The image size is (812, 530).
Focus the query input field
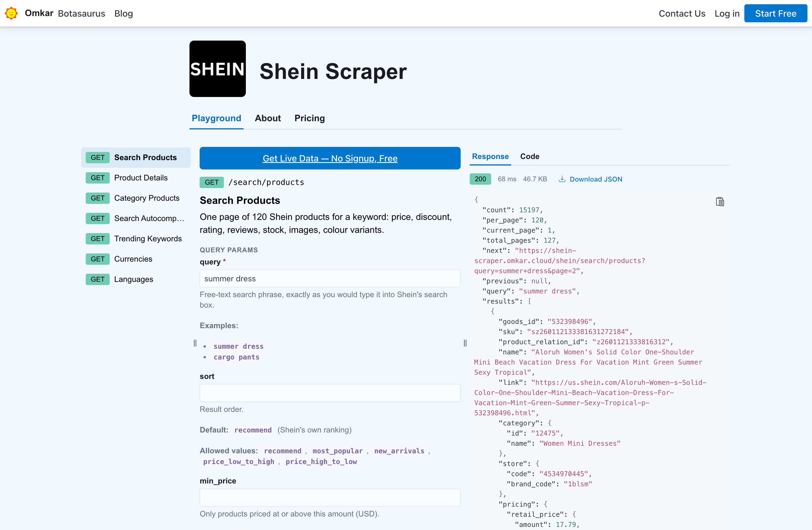click(x=330, y=279)
